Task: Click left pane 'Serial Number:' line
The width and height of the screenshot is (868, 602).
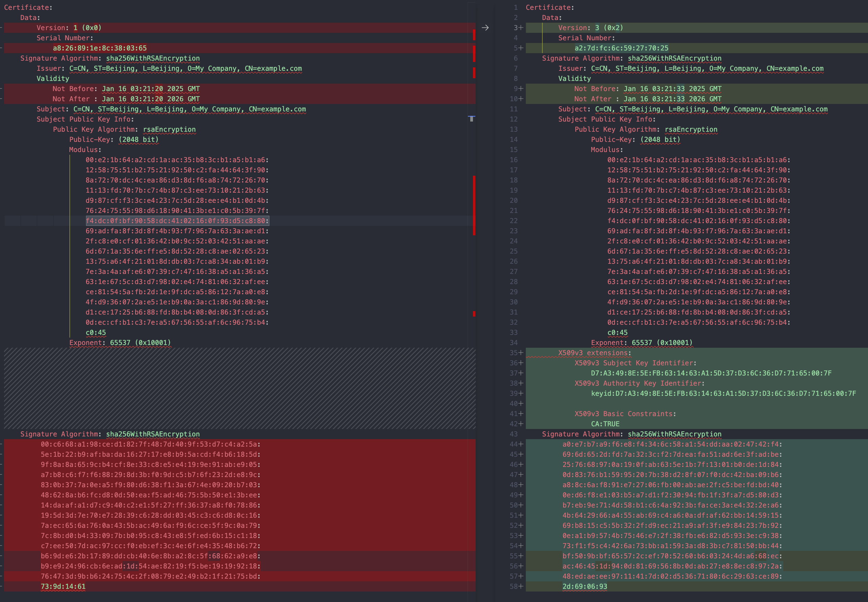Action: [65, 38]
